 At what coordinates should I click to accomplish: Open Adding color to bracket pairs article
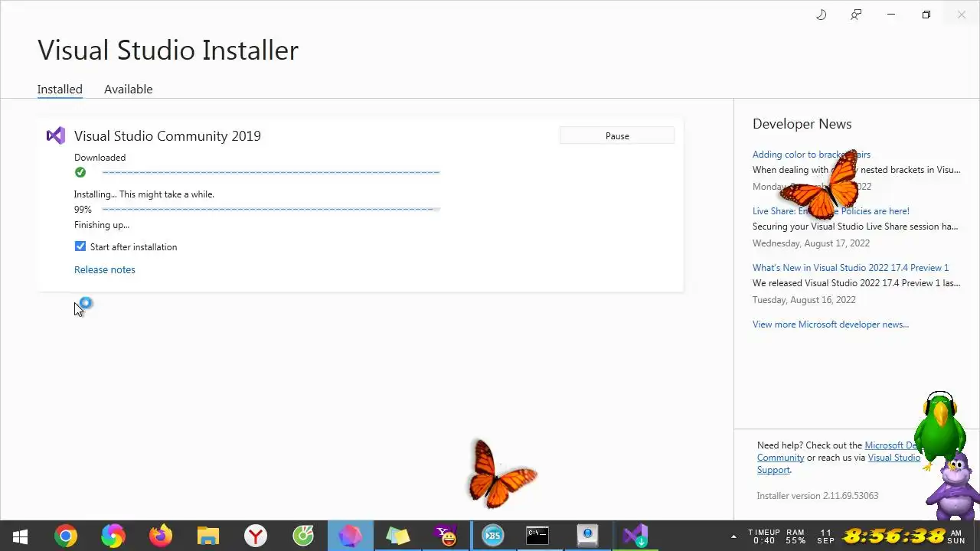tap(812, 154)
